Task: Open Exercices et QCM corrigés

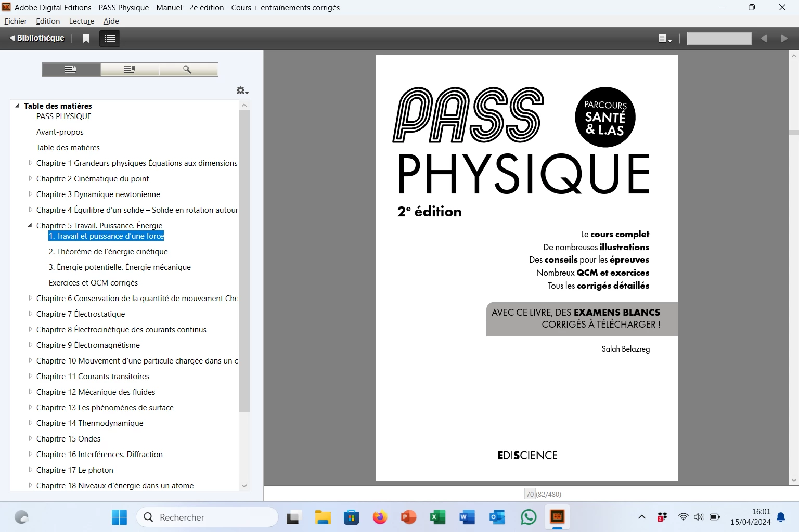Action: (93, 283)
